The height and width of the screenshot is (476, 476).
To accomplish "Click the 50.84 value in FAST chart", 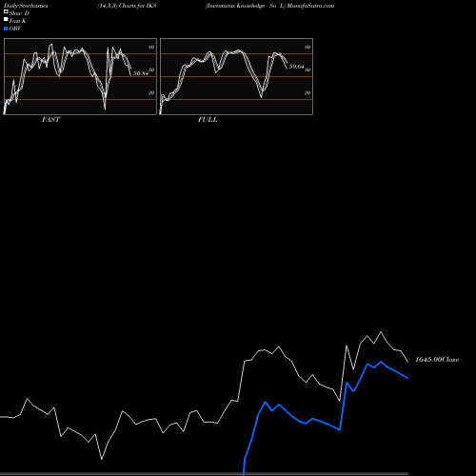I will (x=141, y=73).
